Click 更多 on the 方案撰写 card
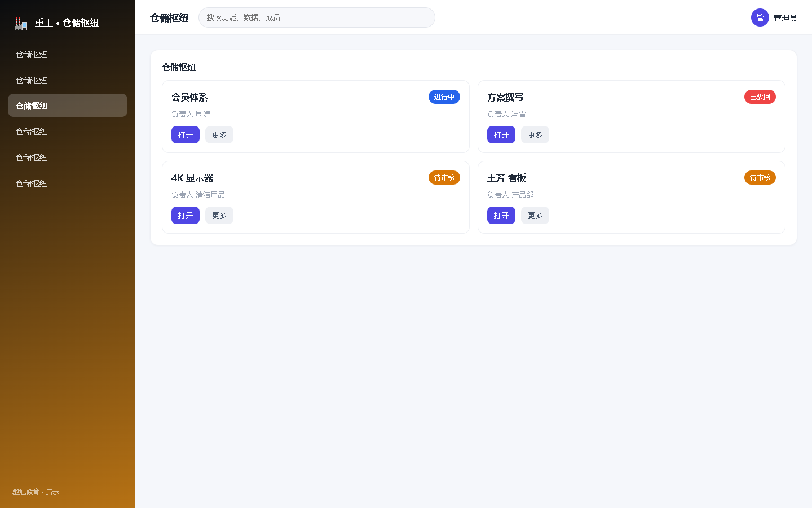The height and width of the screenshot is (508, 812). point(535,135)
